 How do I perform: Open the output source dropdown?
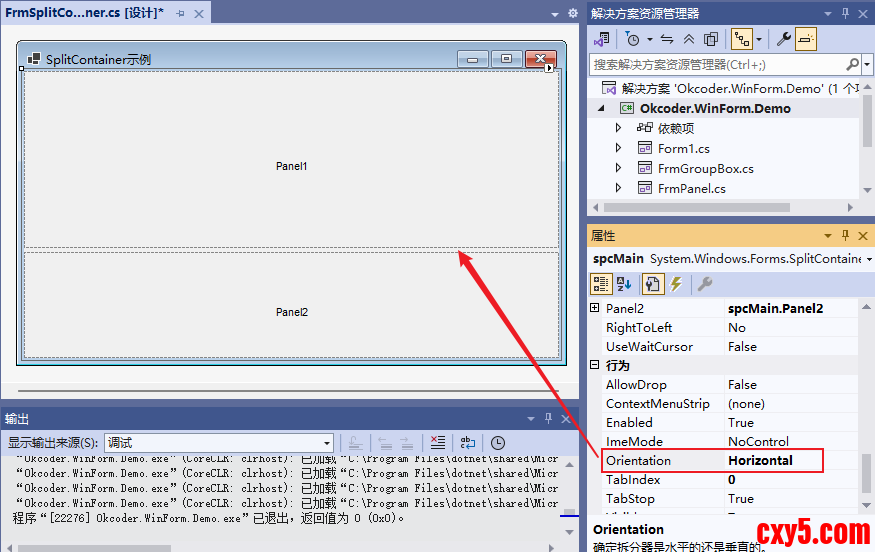(327, 443)
